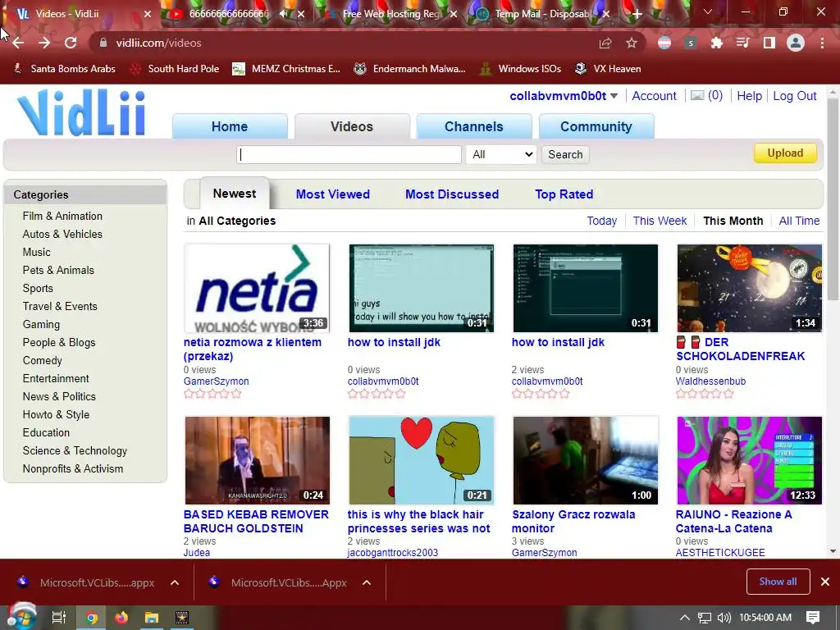The height and width of the screenshot is (630, 840).
Task: Toggle the browser side panel icon
Action: [x=769, y=43]
